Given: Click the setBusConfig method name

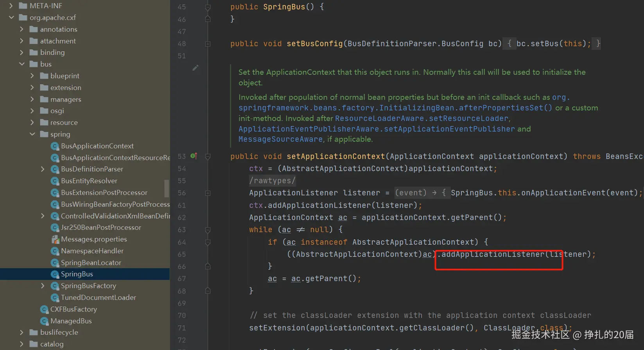Looking at the screenshot, I should tap(315, 43).
